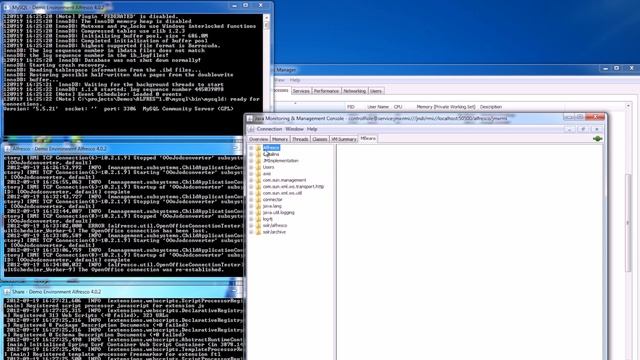Open Task Manager's Processes tab
The width and height of the screenshot is (640, 360).
click(281, 90)
